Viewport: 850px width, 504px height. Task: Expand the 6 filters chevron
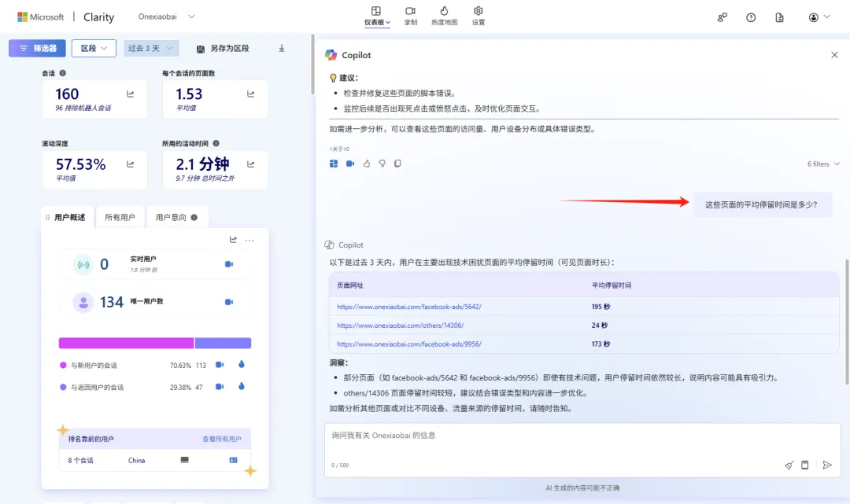(836, 164)
